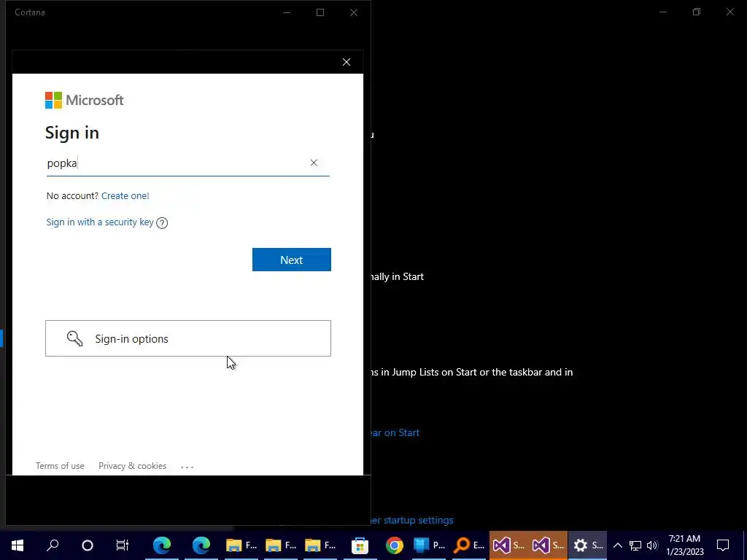
Task: Maximize the Cortana window
Action: pyautogui.click(x=320, y=12)
